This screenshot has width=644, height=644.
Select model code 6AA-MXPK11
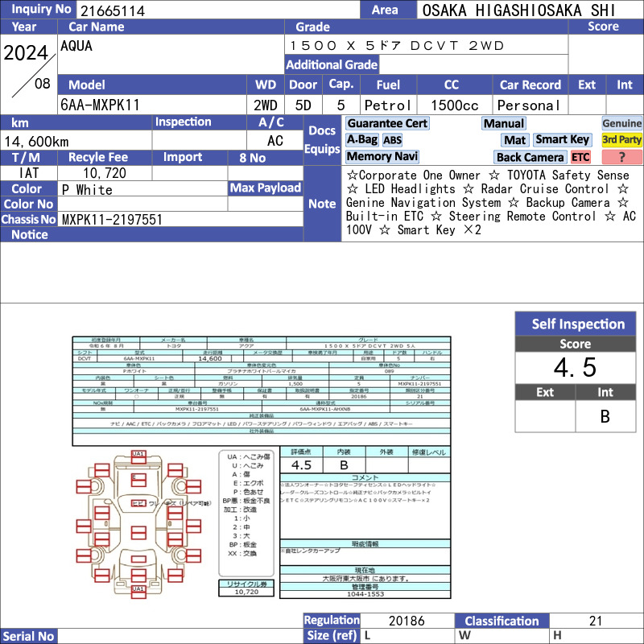tap(100, 105)
